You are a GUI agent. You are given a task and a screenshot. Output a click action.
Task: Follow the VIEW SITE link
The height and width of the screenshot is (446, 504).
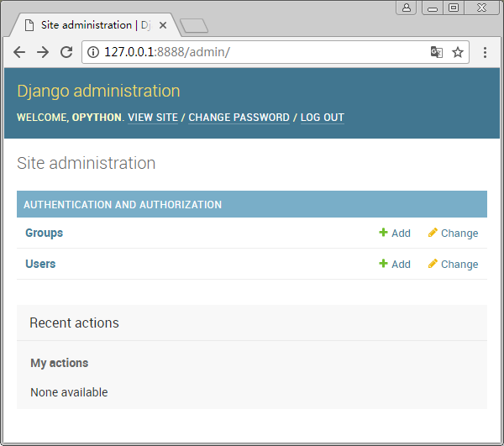153,118
